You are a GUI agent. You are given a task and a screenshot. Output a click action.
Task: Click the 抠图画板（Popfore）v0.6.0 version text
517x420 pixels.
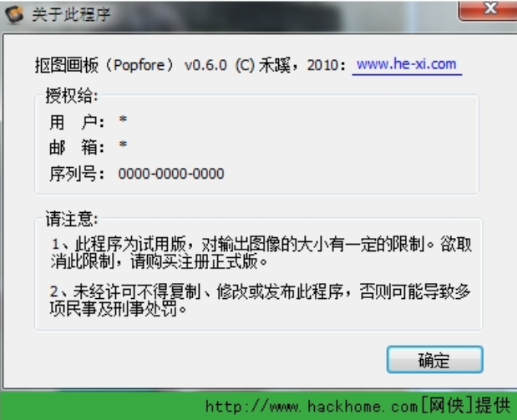pos(131,65)
